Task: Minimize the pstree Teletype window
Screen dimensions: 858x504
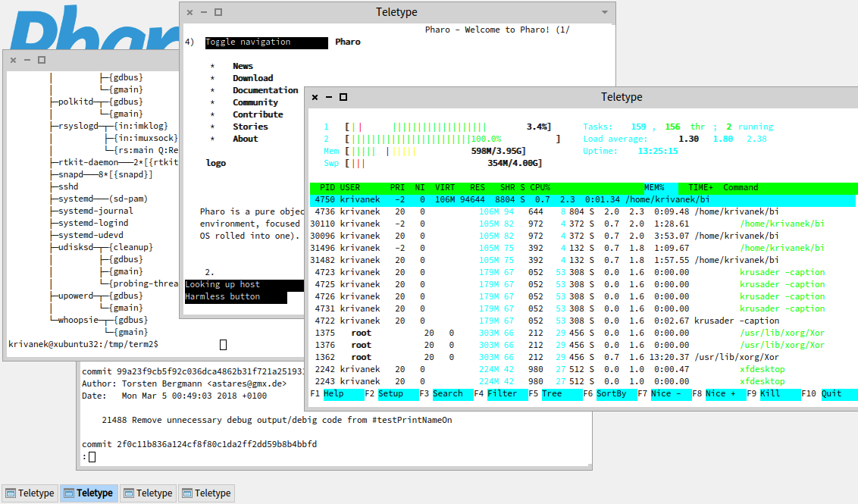Action: 27,60
